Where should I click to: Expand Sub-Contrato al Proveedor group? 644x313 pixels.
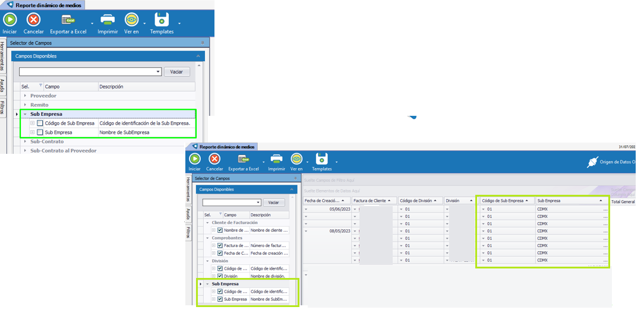pyautogui.click(x=25, y=150)
